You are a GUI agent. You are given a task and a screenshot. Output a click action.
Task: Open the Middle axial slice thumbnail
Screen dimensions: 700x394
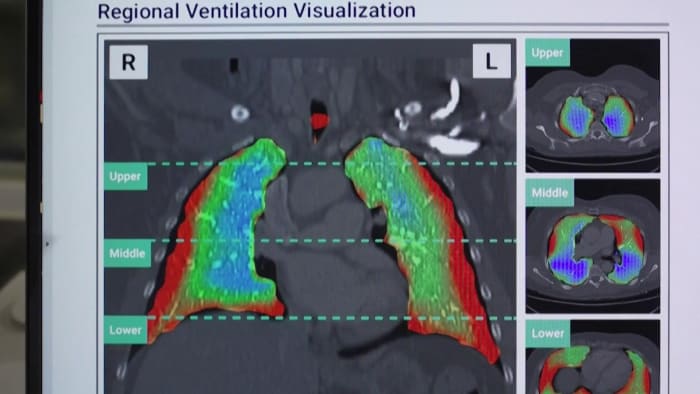point(592,246)
